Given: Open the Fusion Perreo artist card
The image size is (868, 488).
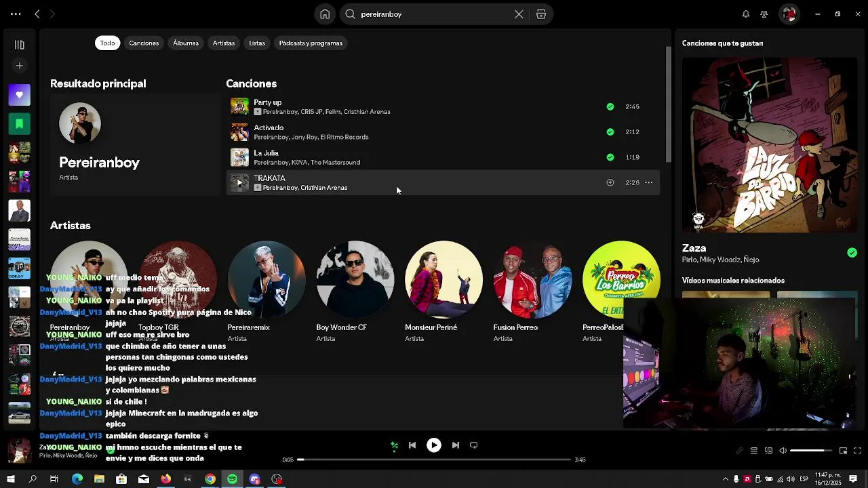Looking at the screenshot, I should [x=532, y=292].
